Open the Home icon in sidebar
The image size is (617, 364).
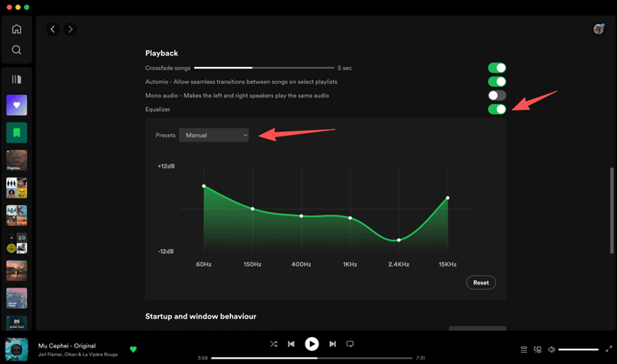[16, 29]
